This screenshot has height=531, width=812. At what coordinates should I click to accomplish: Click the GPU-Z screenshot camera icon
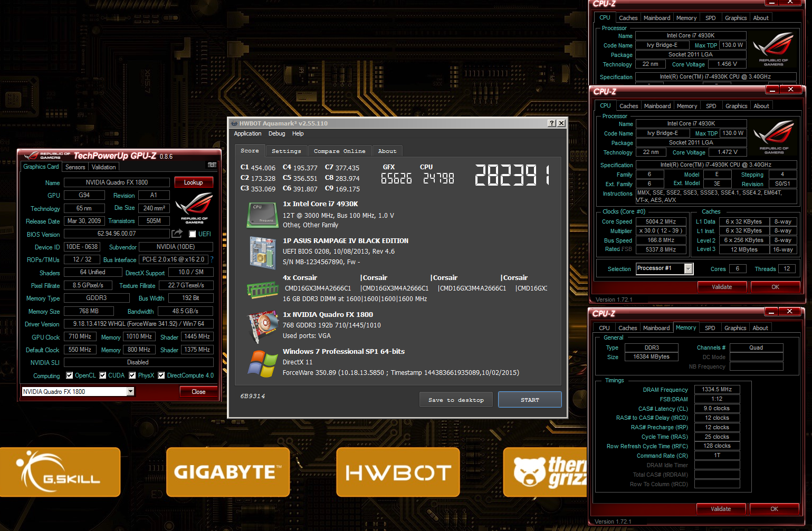click(212, 165)
